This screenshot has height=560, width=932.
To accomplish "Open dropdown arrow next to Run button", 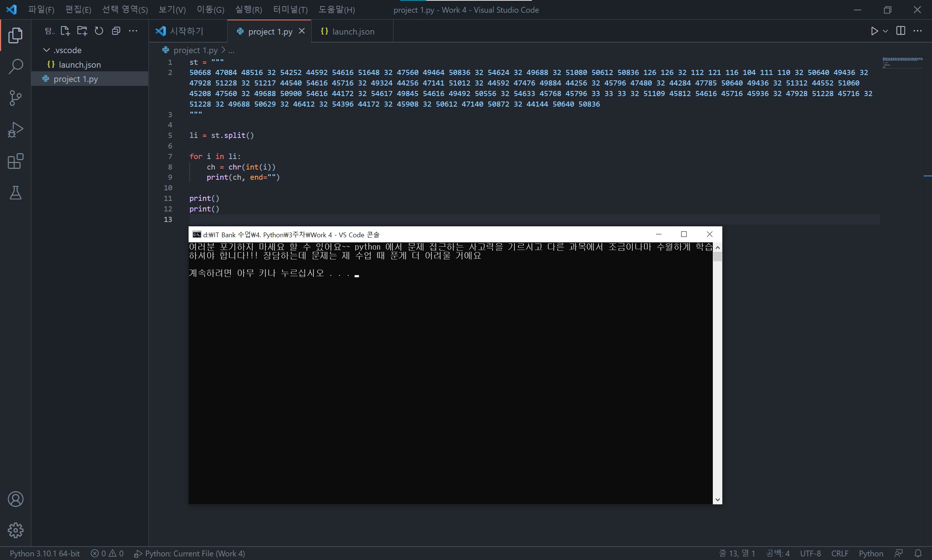I will [885, 31].
